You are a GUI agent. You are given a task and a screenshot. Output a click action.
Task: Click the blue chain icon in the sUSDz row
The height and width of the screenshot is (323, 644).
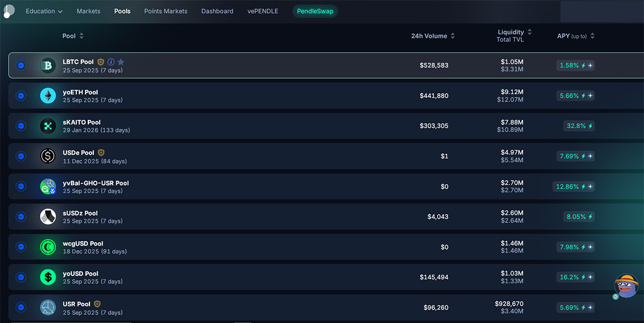point(21,217)
